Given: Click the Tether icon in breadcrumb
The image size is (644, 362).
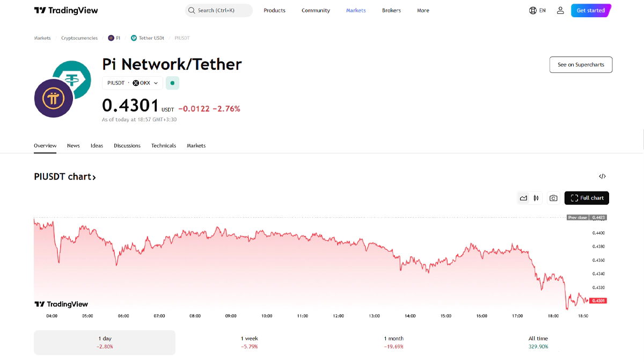Looking at the screenshot, I should (x=134, y=38).
